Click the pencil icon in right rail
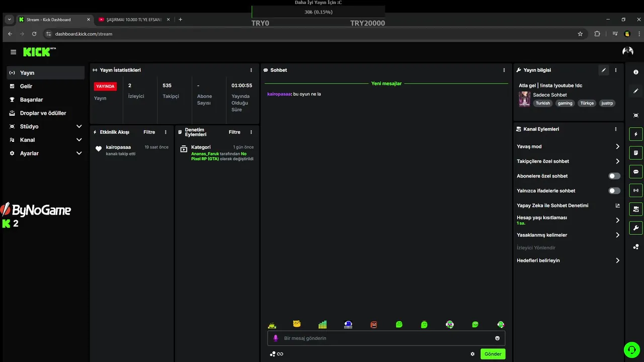 [636, 91]
